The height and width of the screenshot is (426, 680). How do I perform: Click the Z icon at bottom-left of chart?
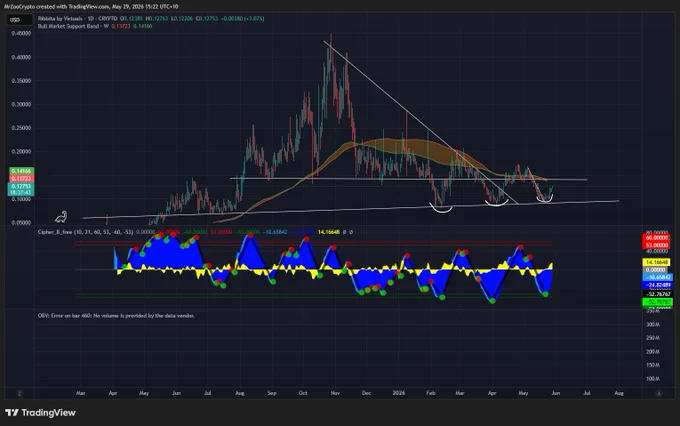point(20,393)
